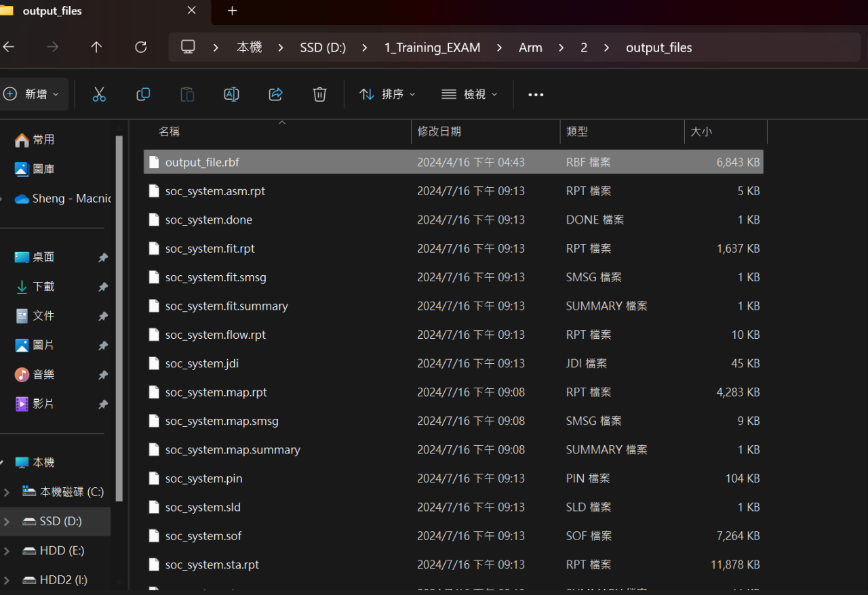Click the Delete trash can icon

coord(319,94)
